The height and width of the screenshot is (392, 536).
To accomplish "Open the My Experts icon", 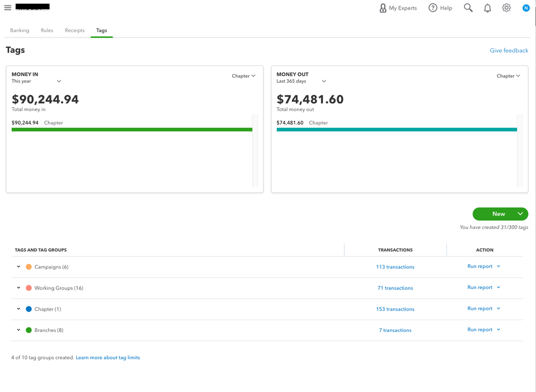I will (x=383, y=8).
